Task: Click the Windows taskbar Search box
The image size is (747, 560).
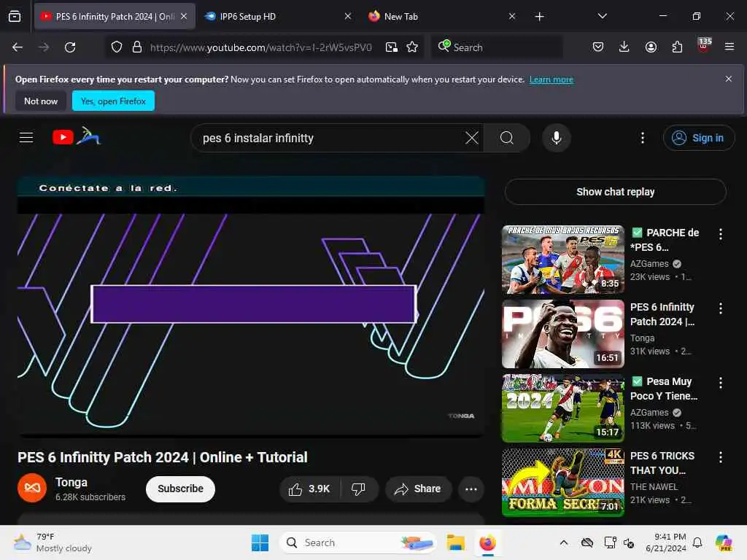Action: [x=357, y=542]
